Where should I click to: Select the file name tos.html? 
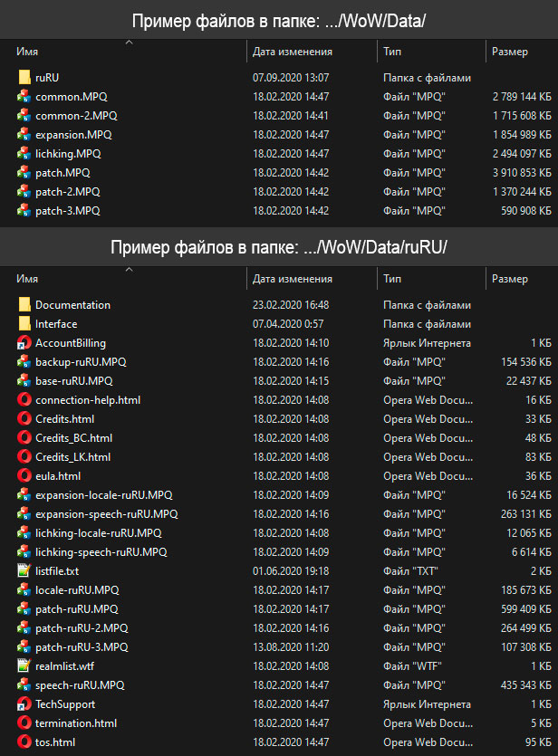click(x=55, y=742)
